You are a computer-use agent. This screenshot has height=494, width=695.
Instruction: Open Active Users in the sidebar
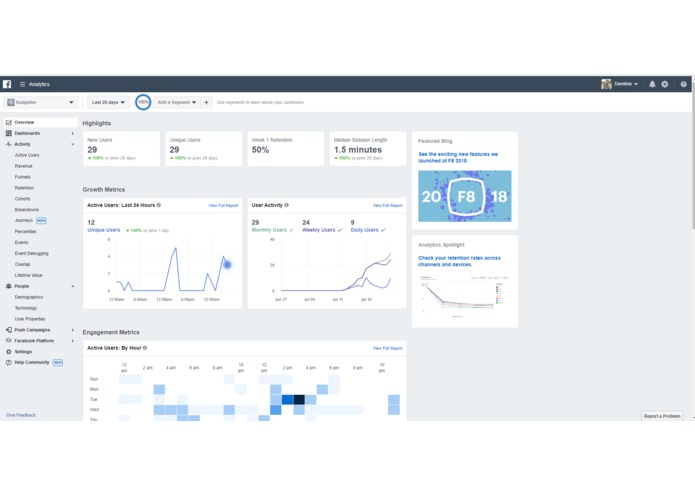tap(27, 155)
